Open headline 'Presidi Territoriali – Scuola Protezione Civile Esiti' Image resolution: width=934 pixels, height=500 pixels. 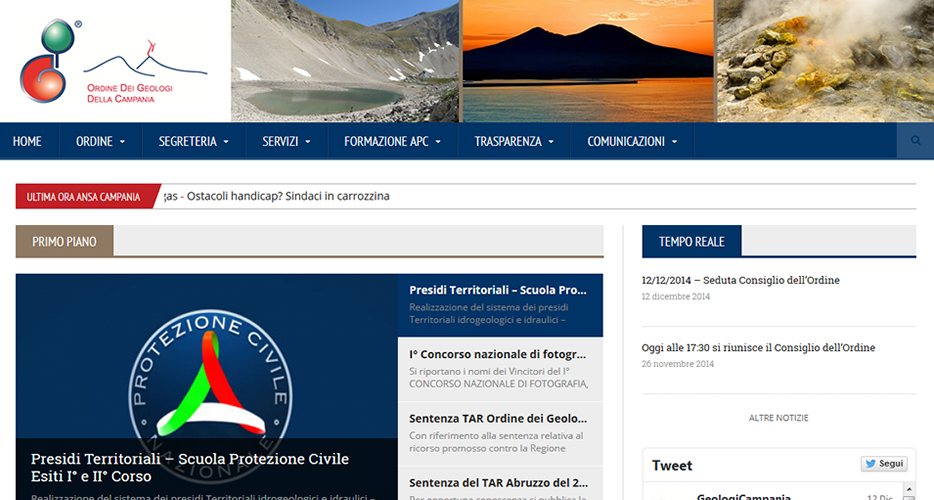point(190,467)
